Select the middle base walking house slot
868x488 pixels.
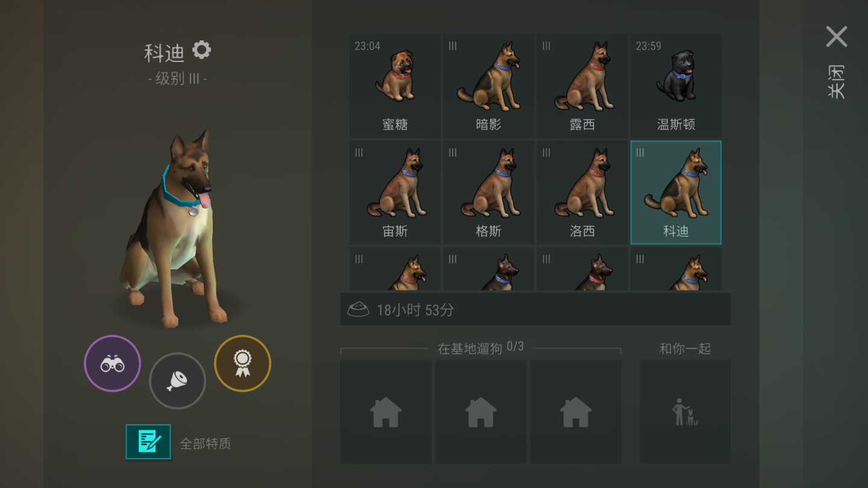(481, 412)
